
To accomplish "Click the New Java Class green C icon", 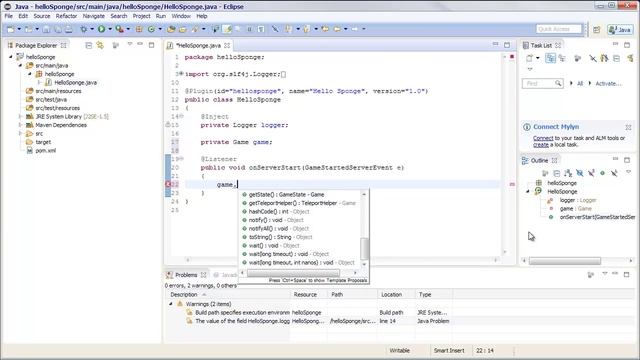I will point(151,29).
